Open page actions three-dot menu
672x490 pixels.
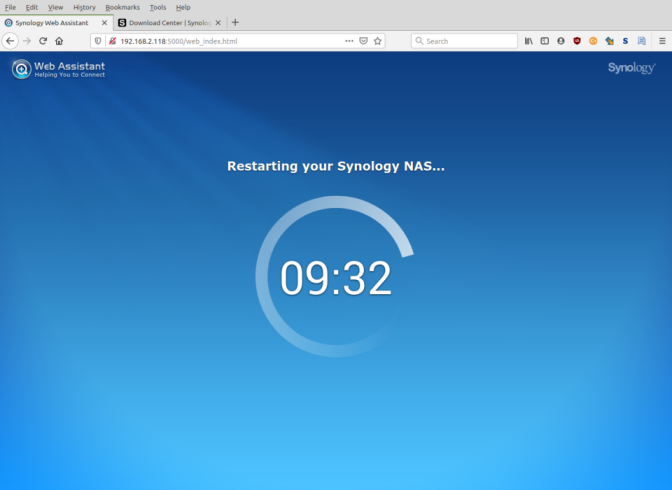point(349,41)
